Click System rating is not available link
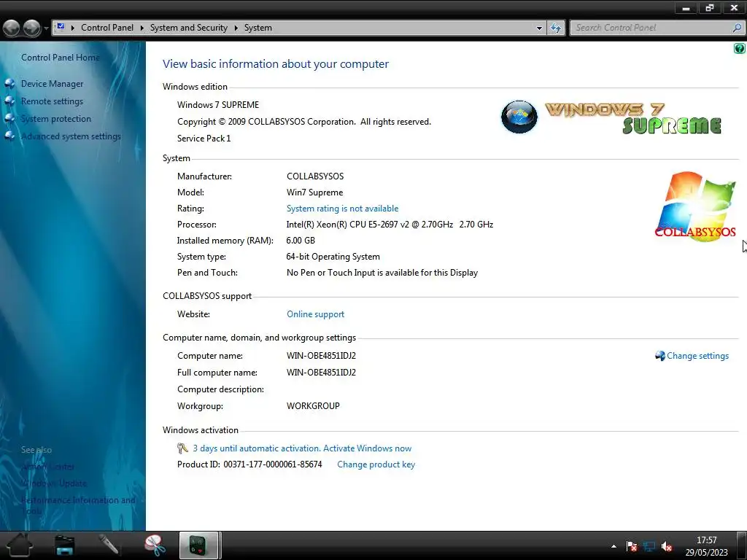747x560 pixels. 343,209
